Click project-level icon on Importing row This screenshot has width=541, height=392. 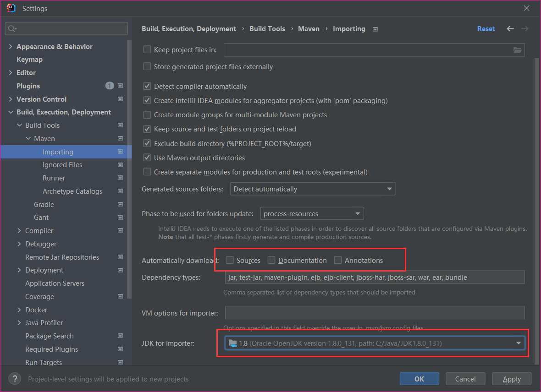(120, 152)
